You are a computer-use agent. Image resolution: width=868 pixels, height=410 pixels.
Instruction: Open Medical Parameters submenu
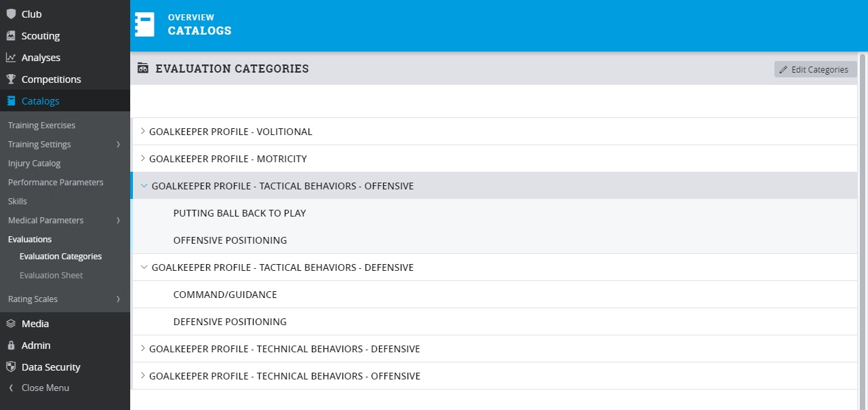click(45, 221)
